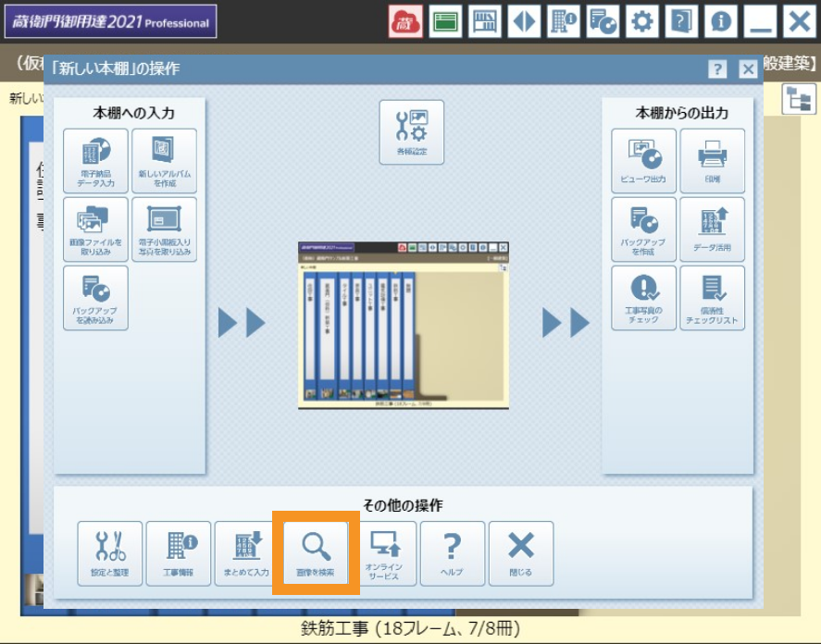Open 各種設定 settings tile
Screen dimensions: 821x644
411,132
